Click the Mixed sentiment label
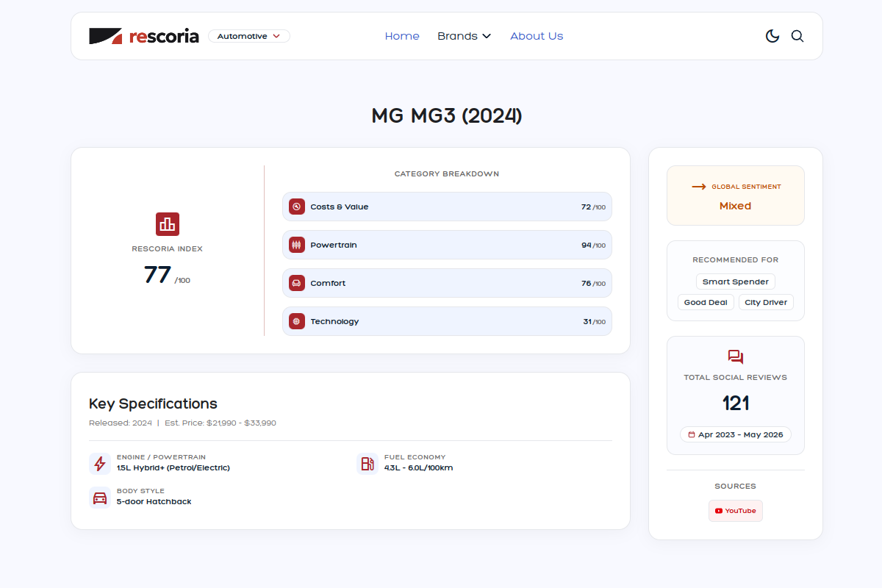882x588 pixels. tap(736, 206)
